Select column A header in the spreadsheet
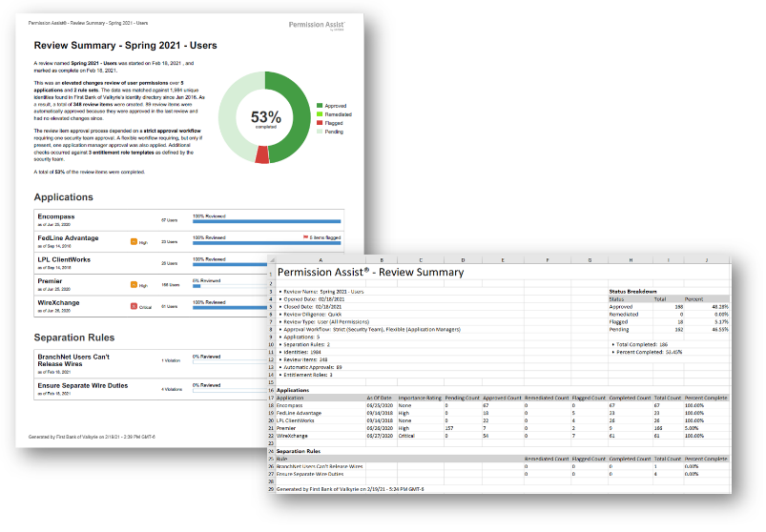Image resolution: width=766 pixels, height=532 pixels. [x=320, y=258]
